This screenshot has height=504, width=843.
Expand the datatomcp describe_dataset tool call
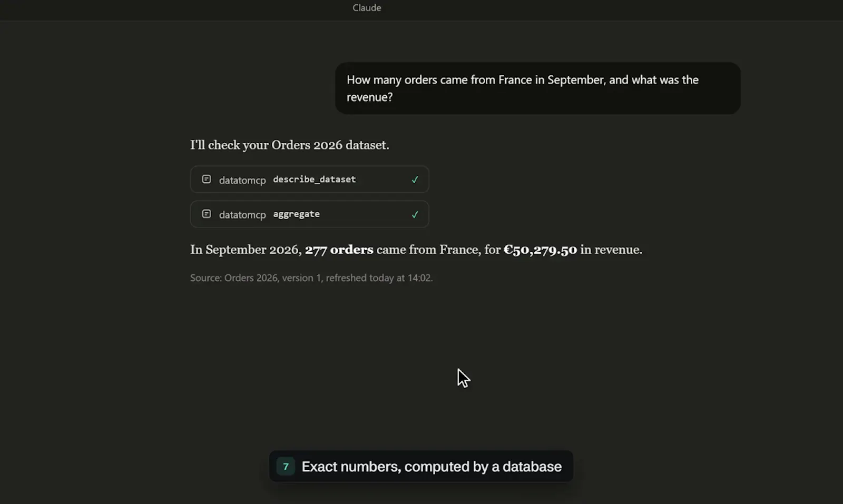(x=309, y=180)
